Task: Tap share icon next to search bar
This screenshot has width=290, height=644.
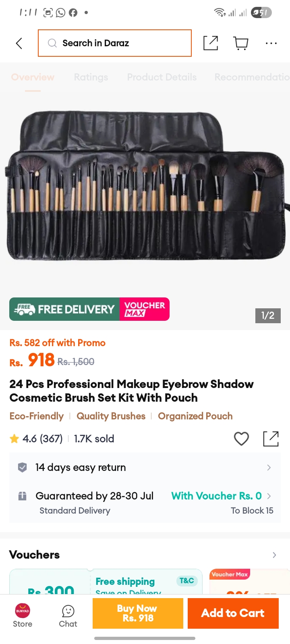Action: pyautogui.click(x=211, y=43)
